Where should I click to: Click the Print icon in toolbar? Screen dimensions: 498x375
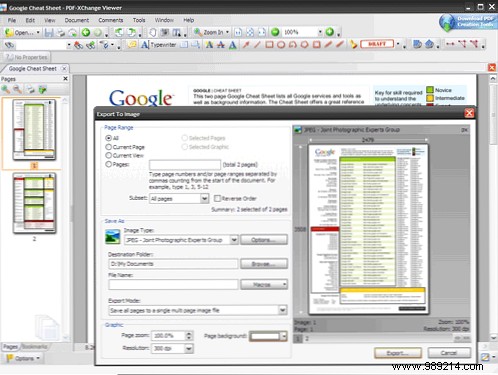click(60, 32)
